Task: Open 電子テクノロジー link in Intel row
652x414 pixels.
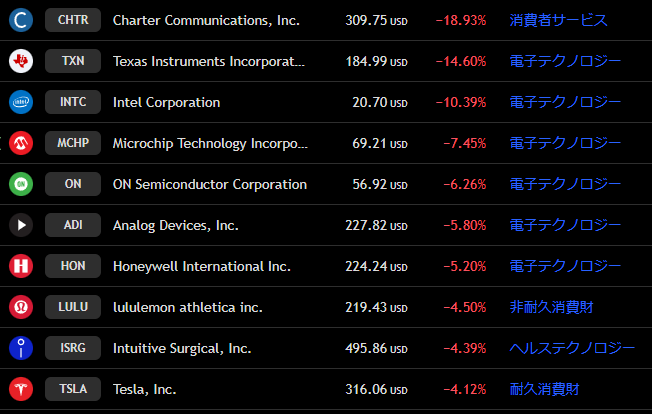Action: (x=565, y=102)
